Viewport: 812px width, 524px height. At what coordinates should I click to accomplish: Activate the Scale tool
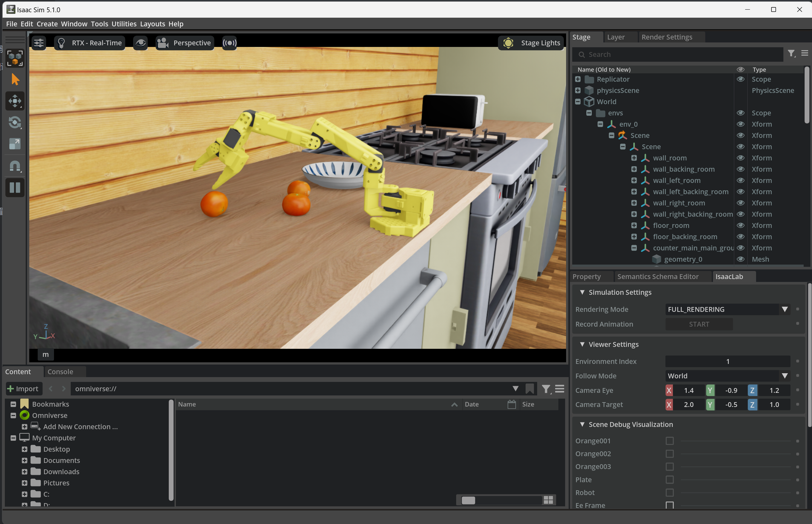pos(15,144)
